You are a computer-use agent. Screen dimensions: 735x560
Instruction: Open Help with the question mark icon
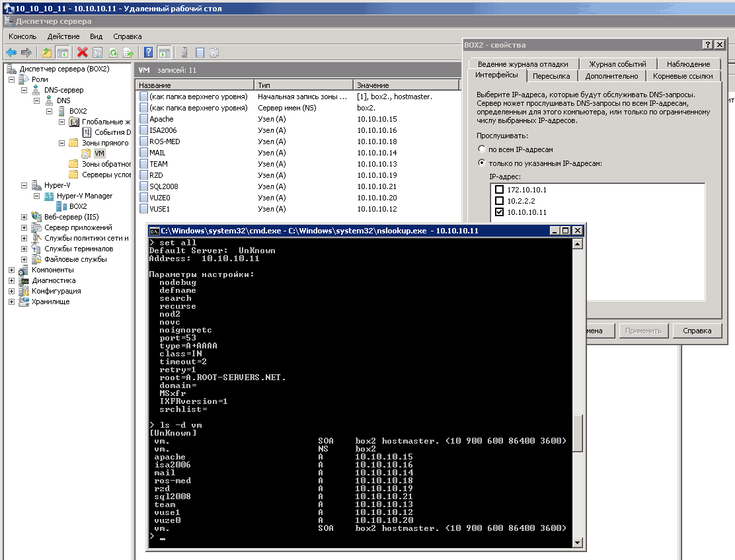(x=148, y=52)
